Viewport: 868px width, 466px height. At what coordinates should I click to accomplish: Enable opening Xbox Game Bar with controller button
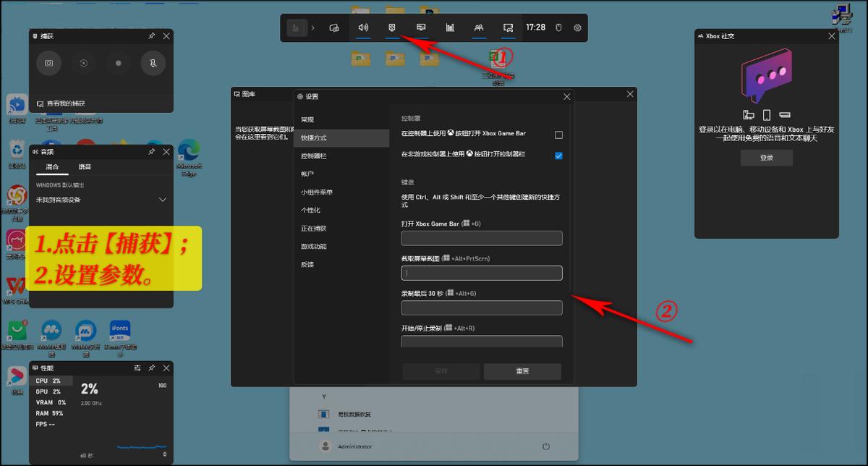click(559, 135)
